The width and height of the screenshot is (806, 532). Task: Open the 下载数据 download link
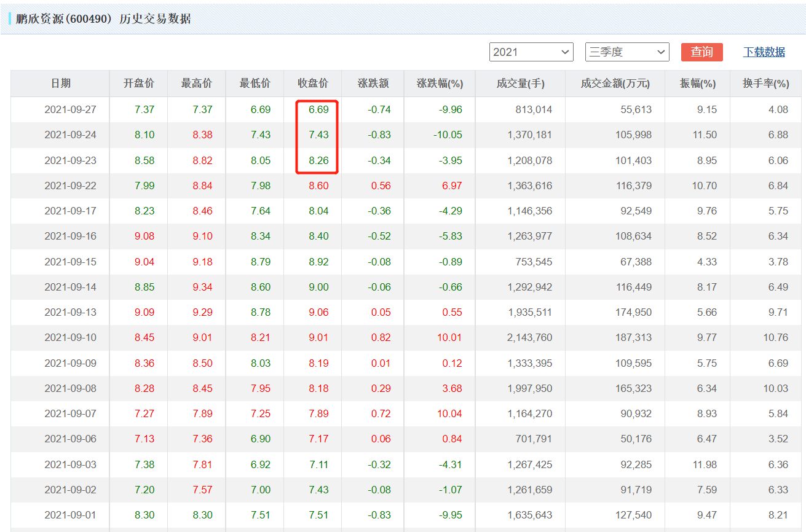[764, 52]
